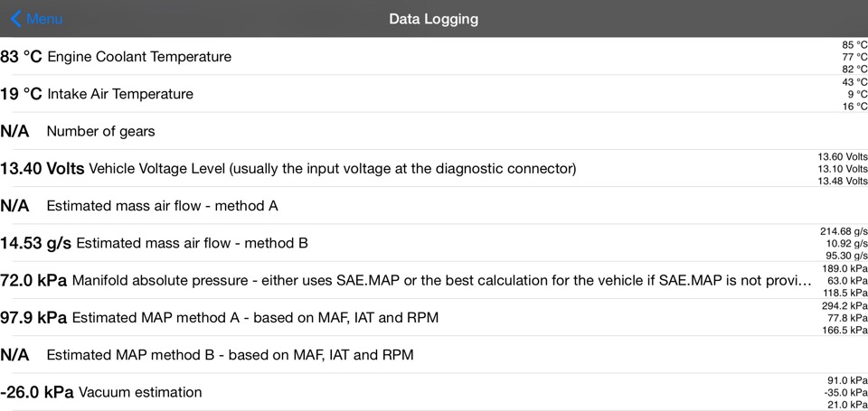Tap the 19 °C intake air value
The height and width of the screenshot is (411, 868).
22,94
